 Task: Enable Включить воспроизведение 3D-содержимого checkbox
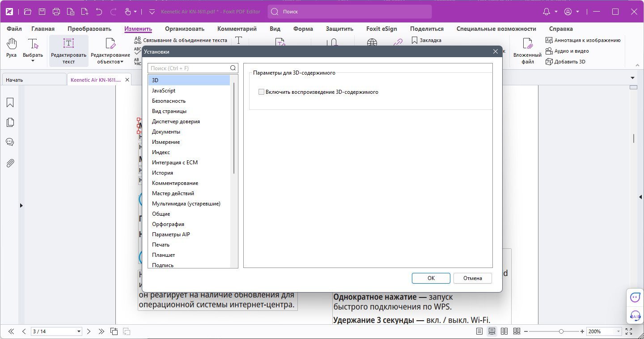pyautogui.click(x=262, y=92)
